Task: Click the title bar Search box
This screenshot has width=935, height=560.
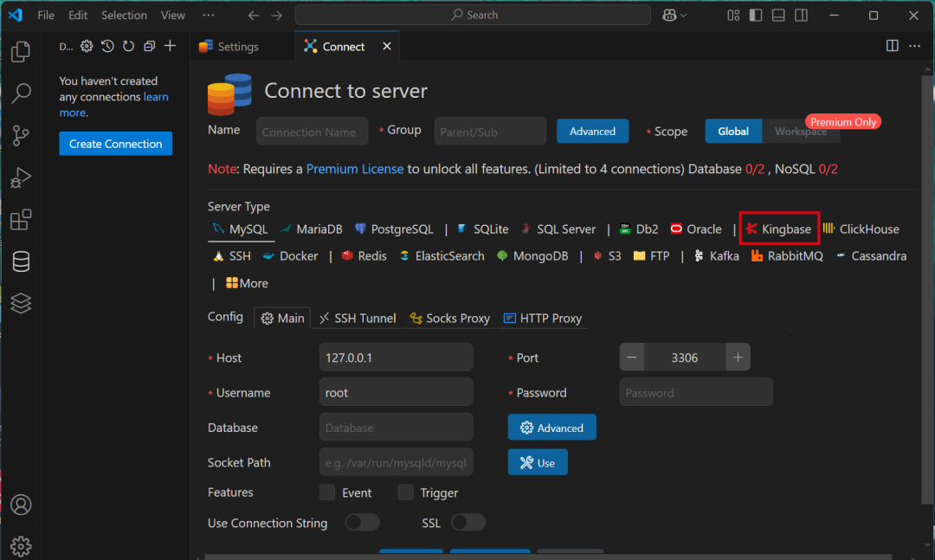Action: tap(473, 15)
